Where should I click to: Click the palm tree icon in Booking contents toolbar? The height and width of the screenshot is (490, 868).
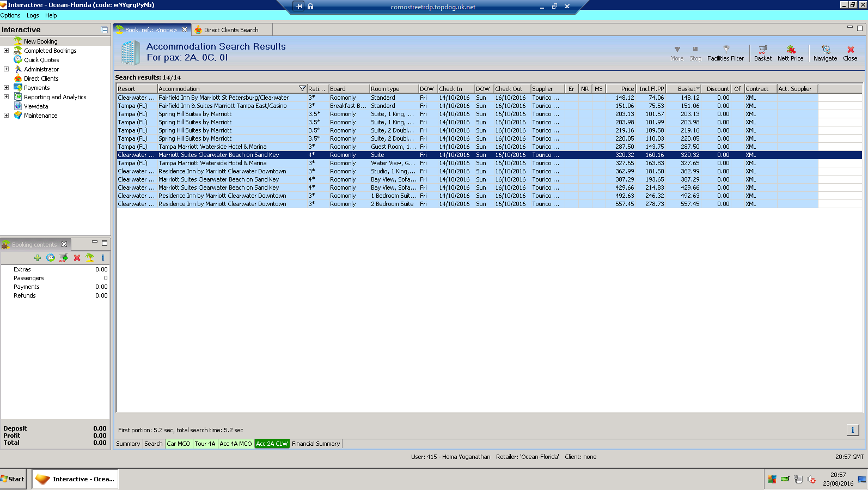coord(90,258)
